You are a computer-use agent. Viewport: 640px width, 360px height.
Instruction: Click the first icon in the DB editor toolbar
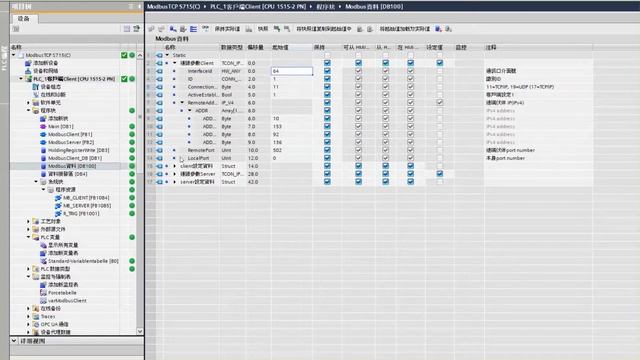click(x=151, y=29)
